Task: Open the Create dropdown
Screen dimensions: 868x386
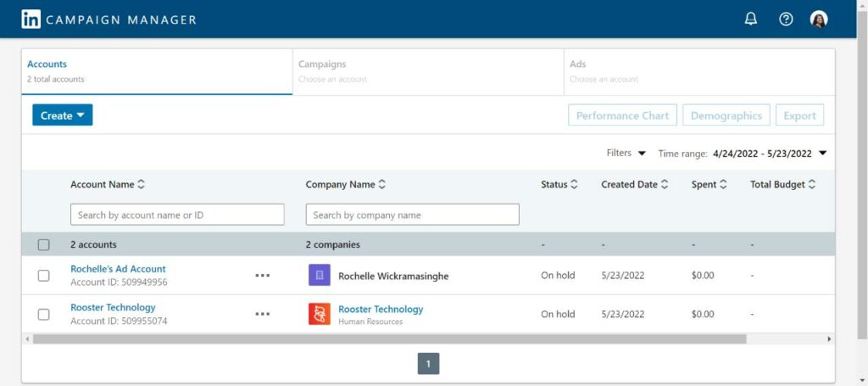Action: click(63, 115)
